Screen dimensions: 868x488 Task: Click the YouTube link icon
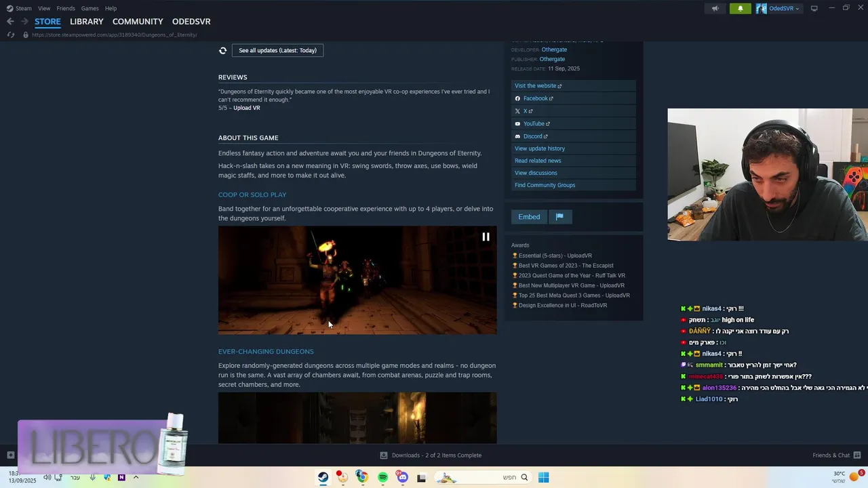[517, 124]
